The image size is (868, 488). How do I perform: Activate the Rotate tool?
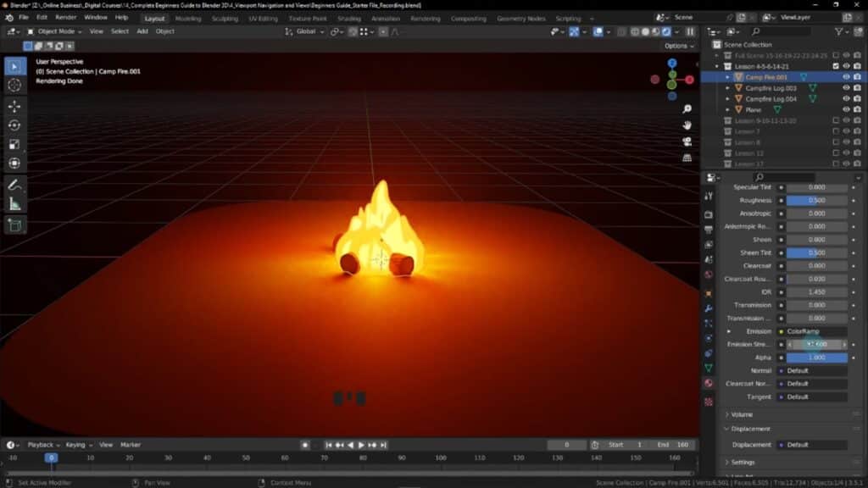(x=15, y=125)
